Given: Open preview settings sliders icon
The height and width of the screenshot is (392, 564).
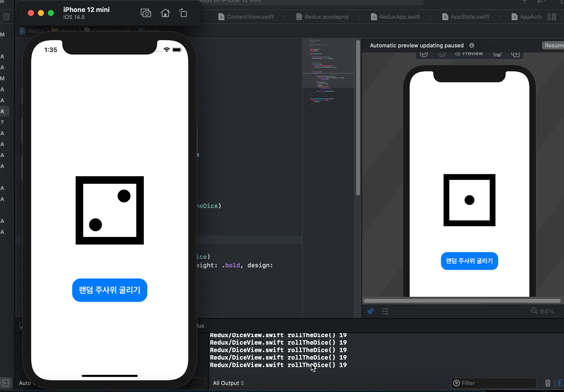Looking at the screenshot, I should 385,311.
